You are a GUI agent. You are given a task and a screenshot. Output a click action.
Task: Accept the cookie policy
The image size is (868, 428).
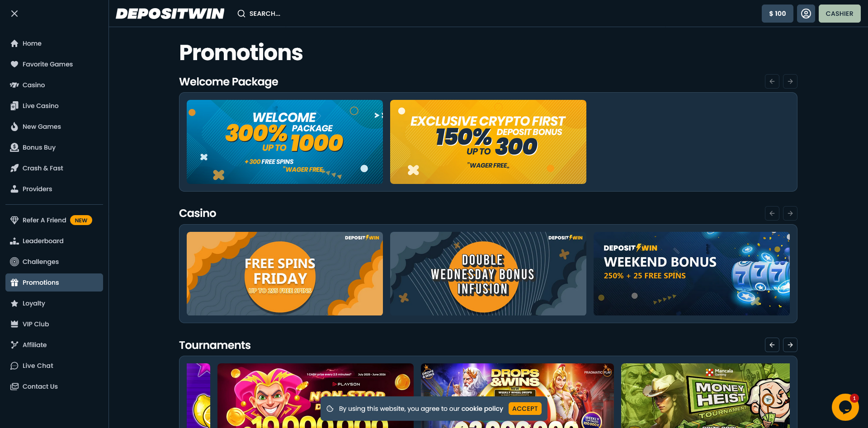(525, 409)
